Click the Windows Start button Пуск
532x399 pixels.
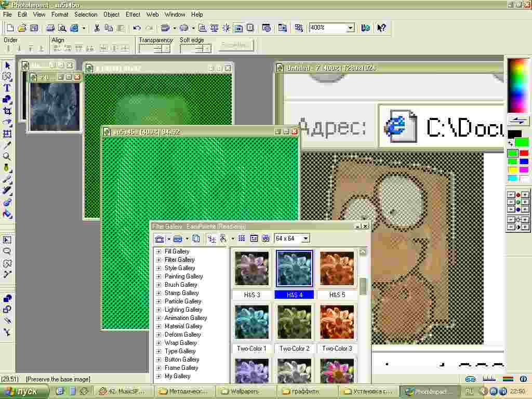point(23,392)
